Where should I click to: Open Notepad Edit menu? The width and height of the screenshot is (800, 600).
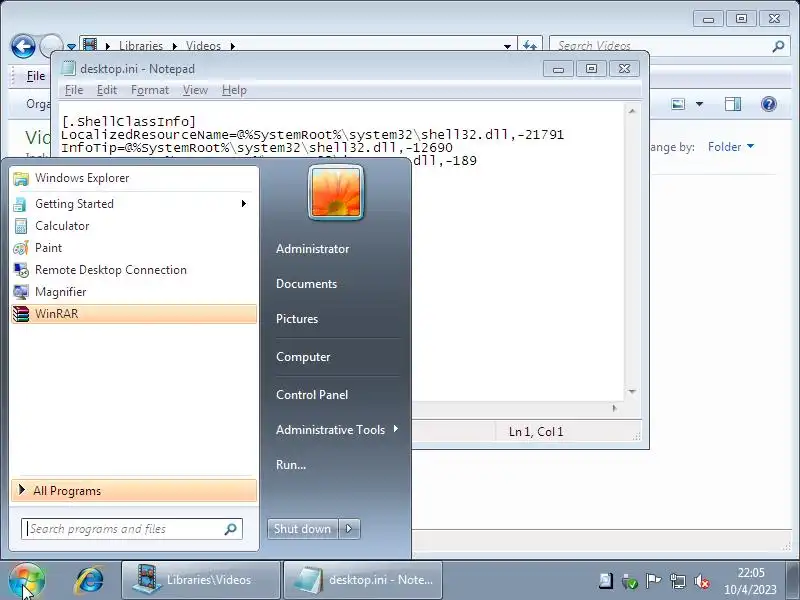point(107,90)
